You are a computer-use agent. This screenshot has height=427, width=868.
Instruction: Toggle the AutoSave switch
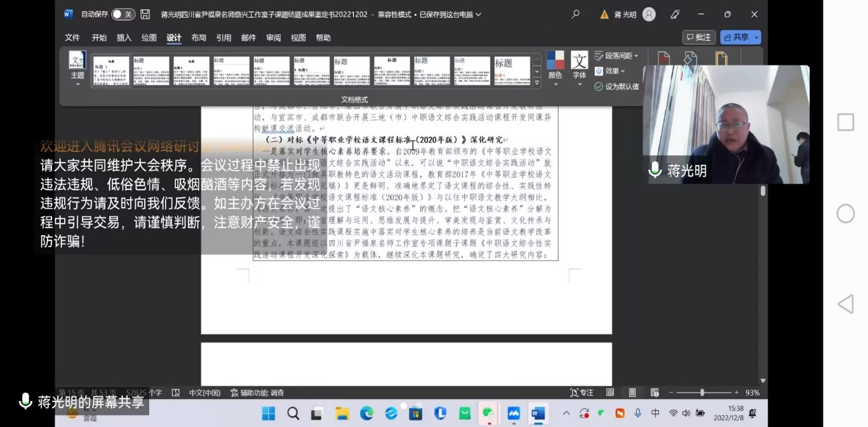pyautogui.click(x=123, y=14)
